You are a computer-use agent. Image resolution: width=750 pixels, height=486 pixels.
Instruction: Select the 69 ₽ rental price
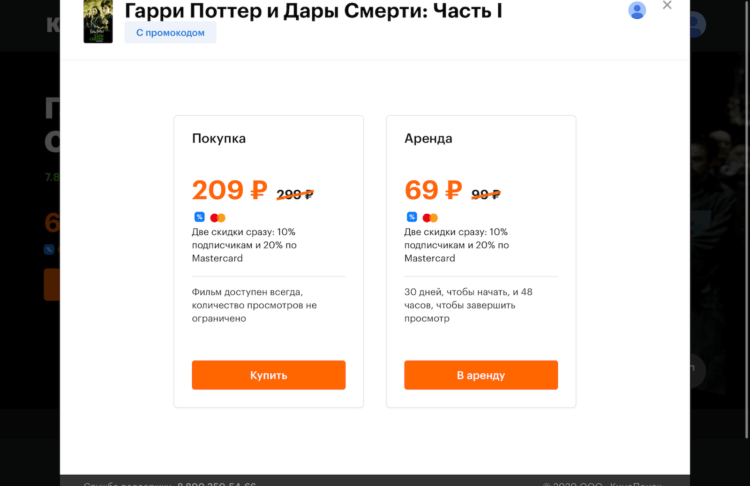433,190
